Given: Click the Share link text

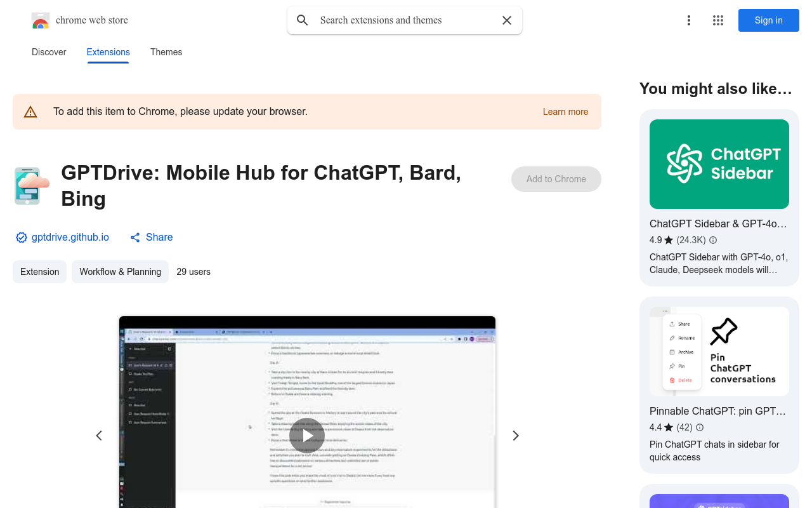Looking at the screenshot, I should [x=159, y=237].
